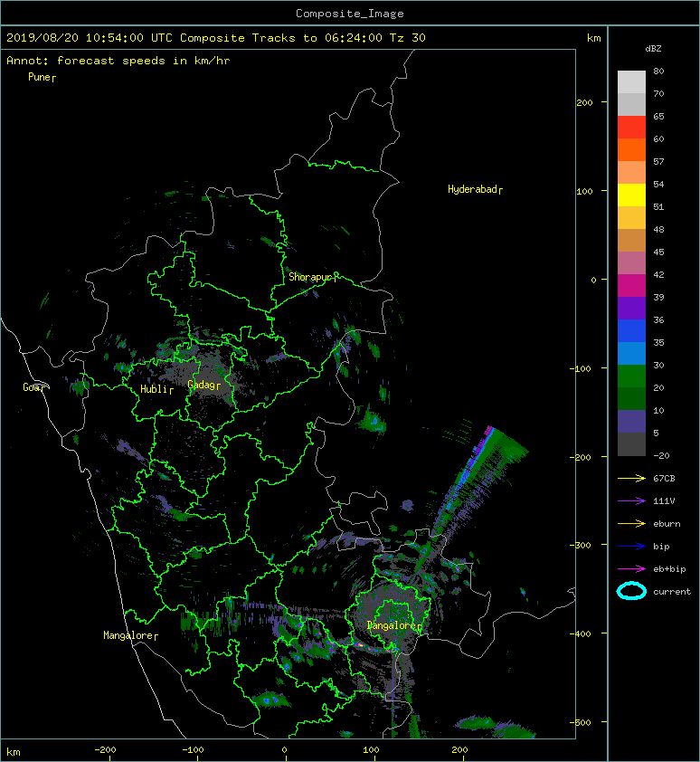This screenshot has height=762, width=700.
Task: Select the mauve 42–45 dBZ swatch
Action: 631,263
